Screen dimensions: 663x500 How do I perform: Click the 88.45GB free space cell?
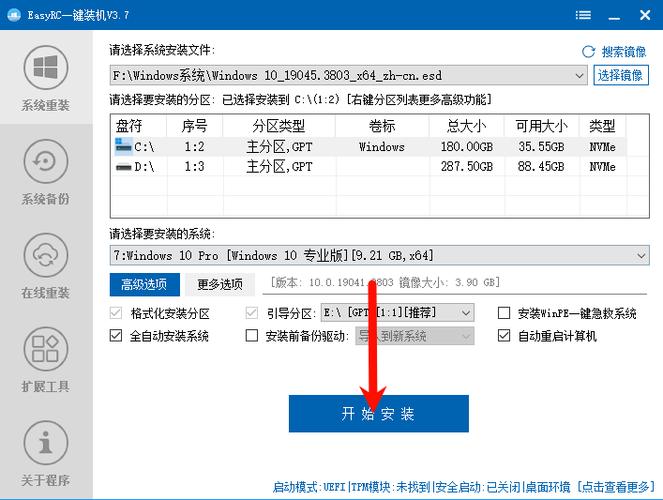pyautogui.click(x=541, y=167)
